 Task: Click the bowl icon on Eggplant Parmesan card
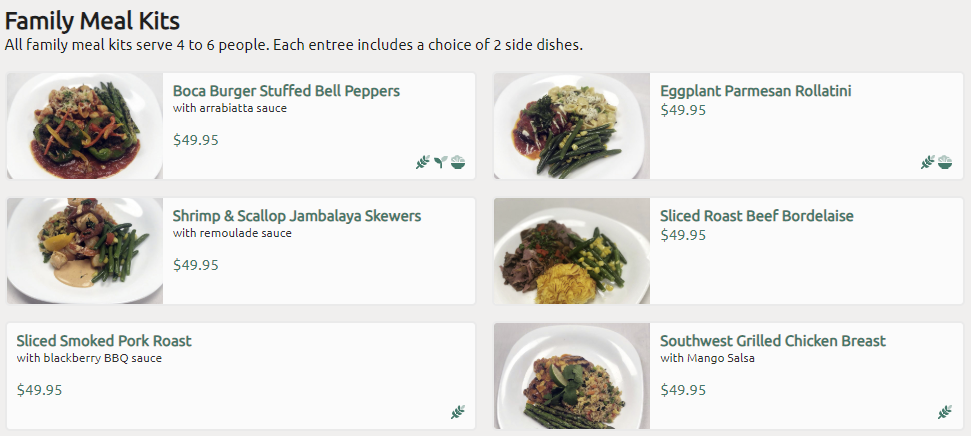[x=945, y=162]
